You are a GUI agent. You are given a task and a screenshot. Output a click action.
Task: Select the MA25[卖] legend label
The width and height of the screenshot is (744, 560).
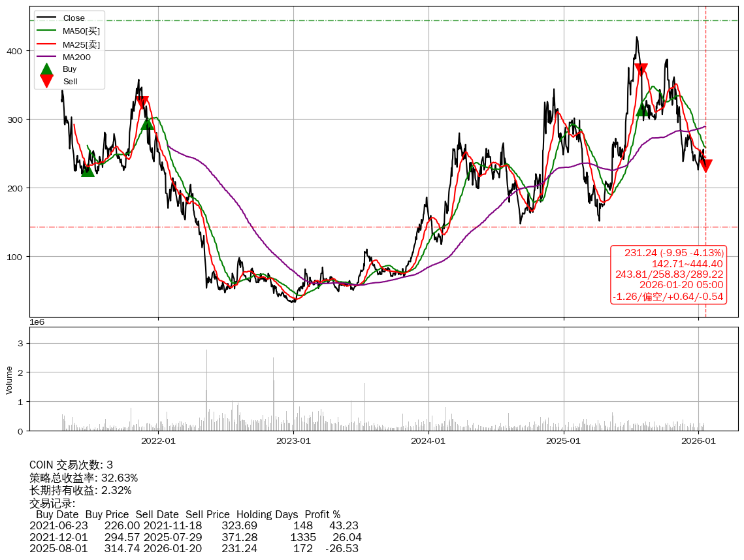click(81, 44)
